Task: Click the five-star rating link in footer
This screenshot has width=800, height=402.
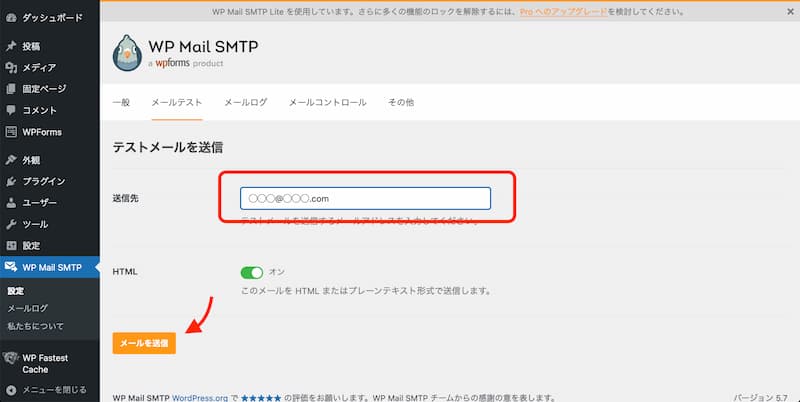Action: pos(261,397)
